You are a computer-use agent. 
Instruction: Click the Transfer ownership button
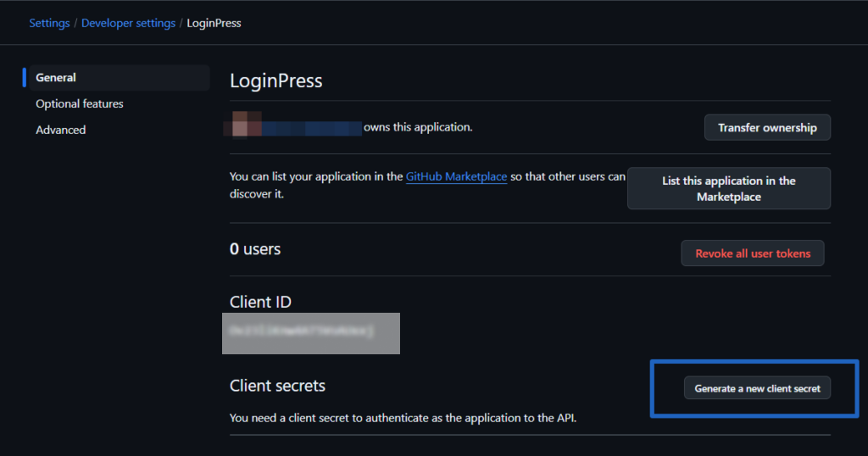767,127
